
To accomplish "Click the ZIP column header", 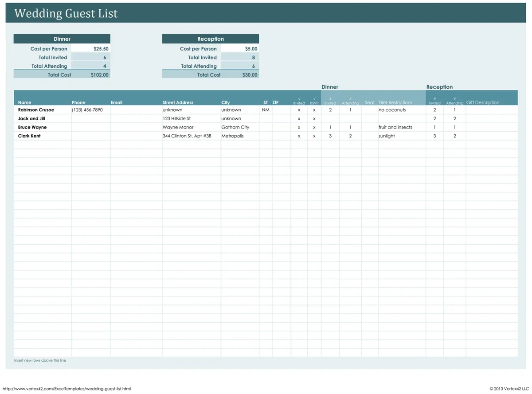I will pyautogui.click(x=275, y=102).
